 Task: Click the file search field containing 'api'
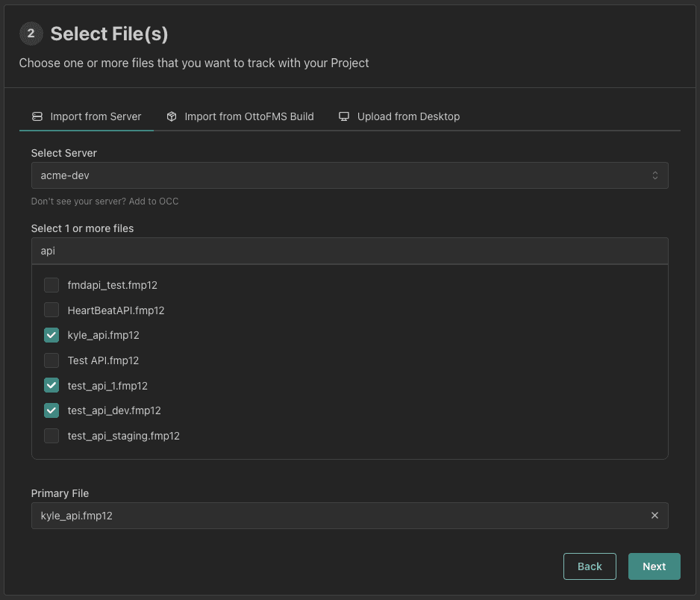(349, 251)
